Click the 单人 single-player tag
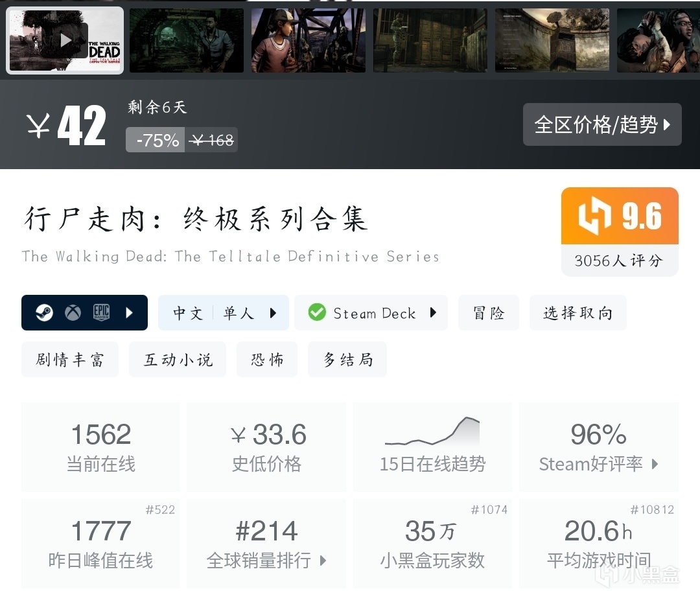The height and width of the screenshot is (602, 700). click(x=239, y=313)
